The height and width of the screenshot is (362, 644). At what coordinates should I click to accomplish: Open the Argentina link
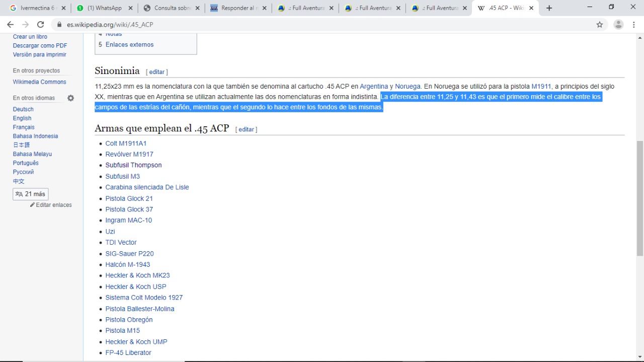[374, 87]
